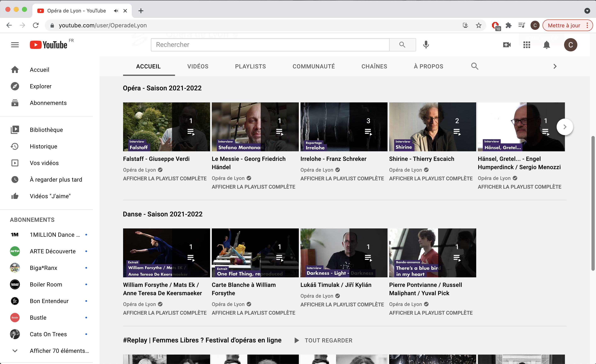
Task: Open Cats On Trees subscription
Action: 46,334
